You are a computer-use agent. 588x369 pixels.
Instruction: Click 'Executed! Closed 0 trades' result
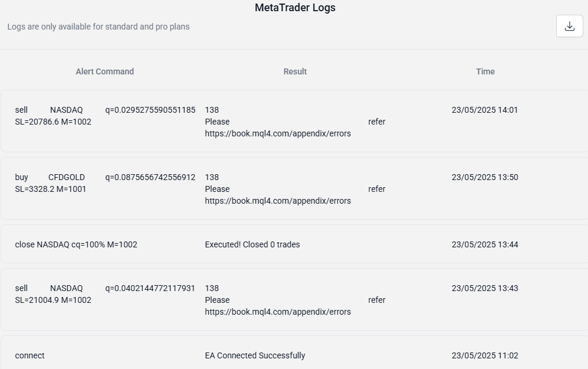click(x=252, y=244)
